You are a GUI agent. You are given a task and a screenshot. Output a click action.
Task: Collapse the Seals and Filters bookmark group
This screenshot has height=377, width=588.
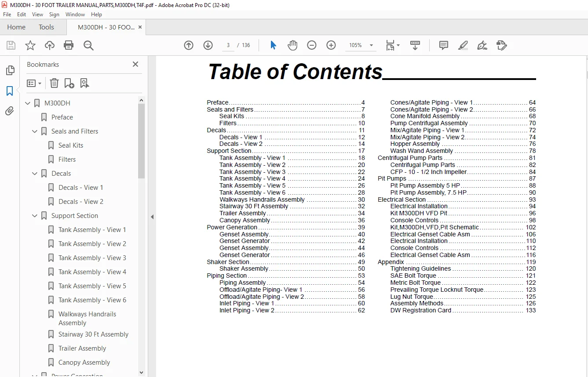click(35, 131)
